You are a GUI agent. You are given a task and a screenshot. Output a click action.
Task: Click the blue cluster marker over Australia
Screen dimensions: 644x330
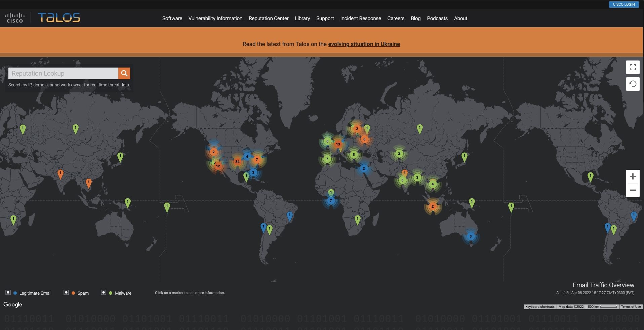(471, 236)
